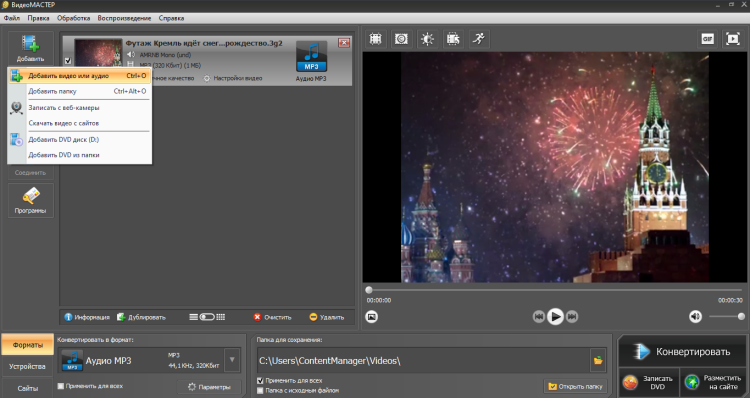The height and width of the screenshot is (398, 750).
Task: Expand the Аудио MP3 format dropdown arrow
Action: 232,360
